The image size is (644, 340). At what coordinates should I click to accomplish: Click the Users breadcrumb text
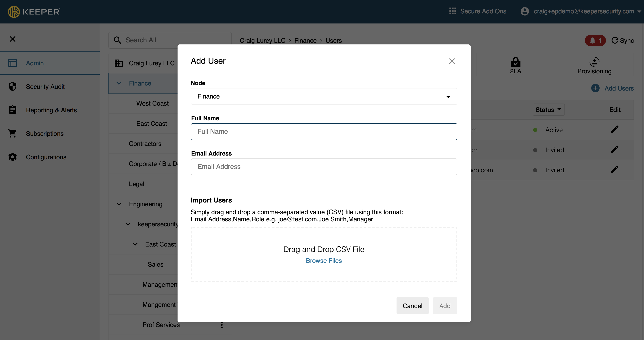pos(334,40)
